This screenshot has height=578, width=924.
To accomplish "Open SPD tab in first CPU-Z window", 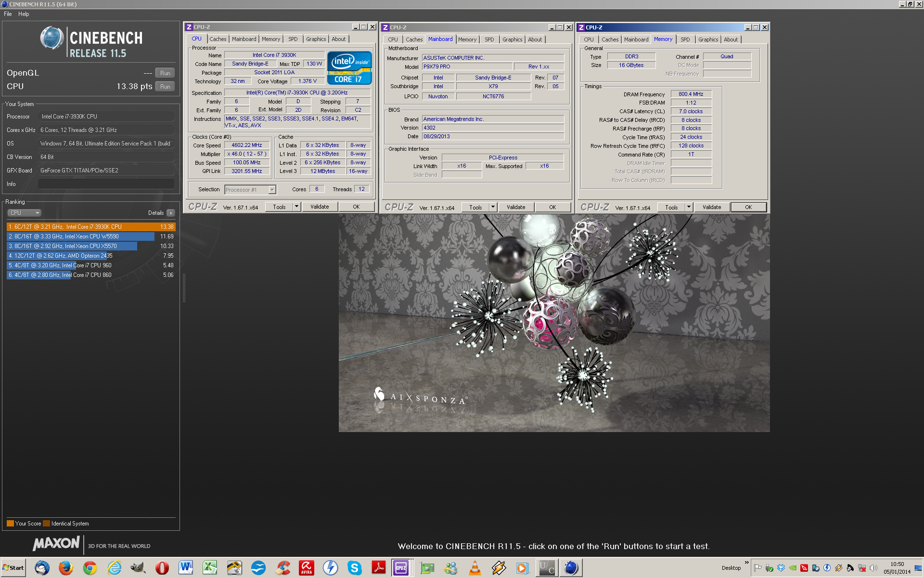I will (293, 39).
